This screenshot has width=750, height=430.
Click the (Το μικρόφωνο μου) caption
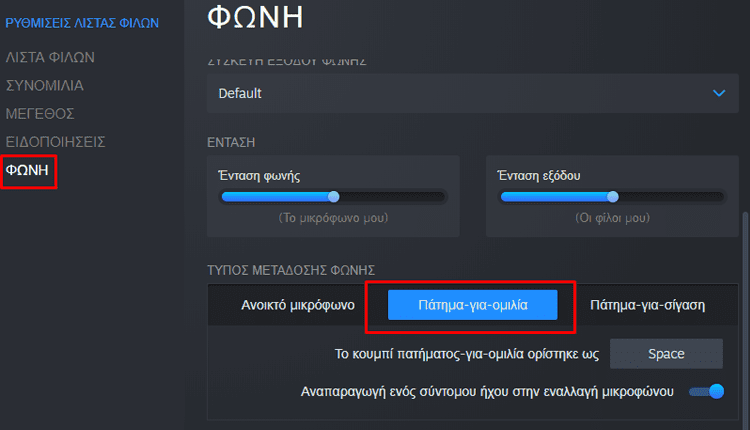(x=333, y=218)
